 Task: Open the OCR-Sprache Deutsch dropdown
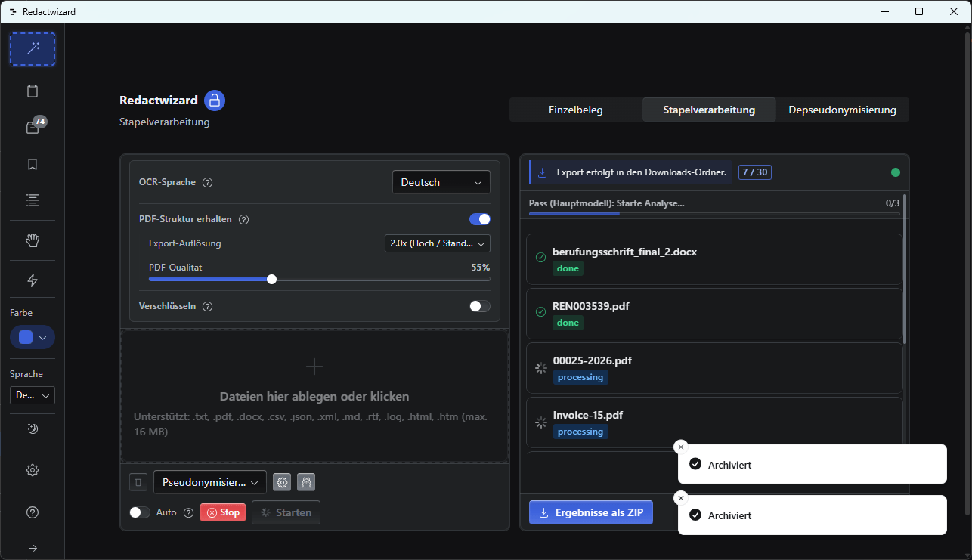(441, 182)
